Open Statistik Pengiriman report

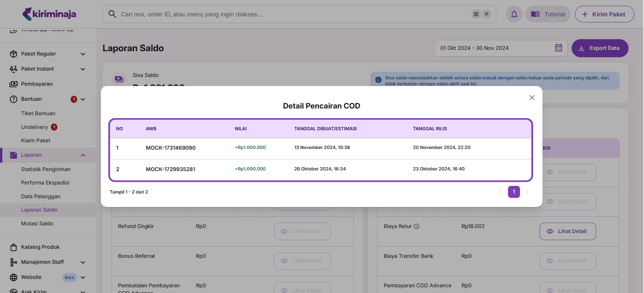[46, 169]
